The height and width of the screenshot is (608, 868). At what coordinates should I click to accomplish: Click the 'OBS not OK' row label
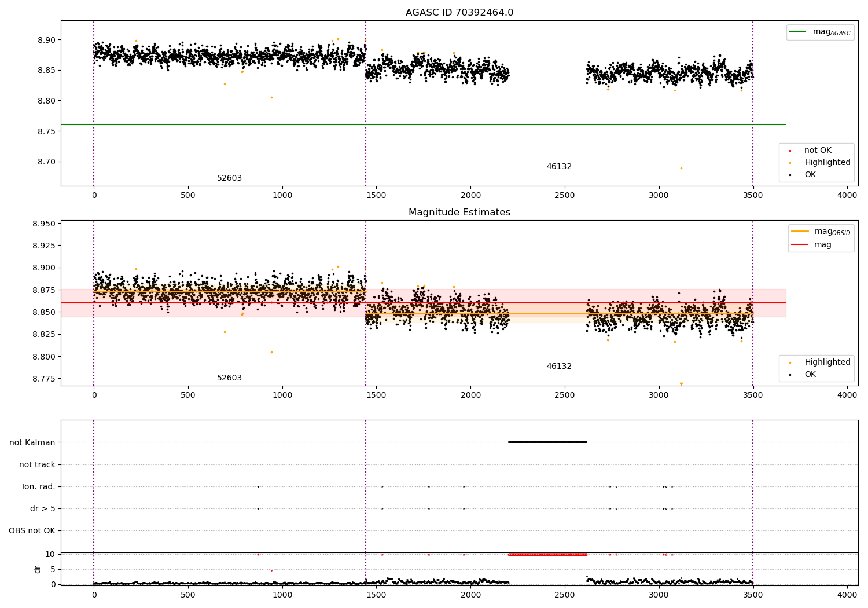point(32,530)
